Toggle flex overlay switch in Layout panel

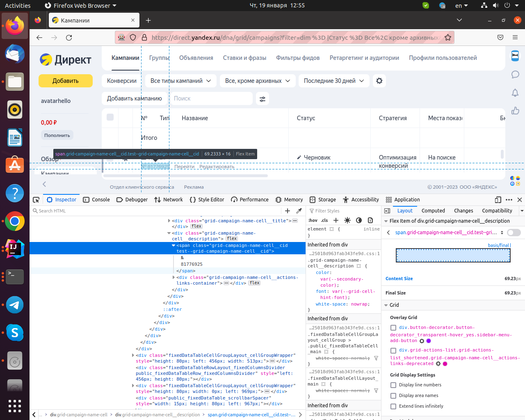(514, 233)
